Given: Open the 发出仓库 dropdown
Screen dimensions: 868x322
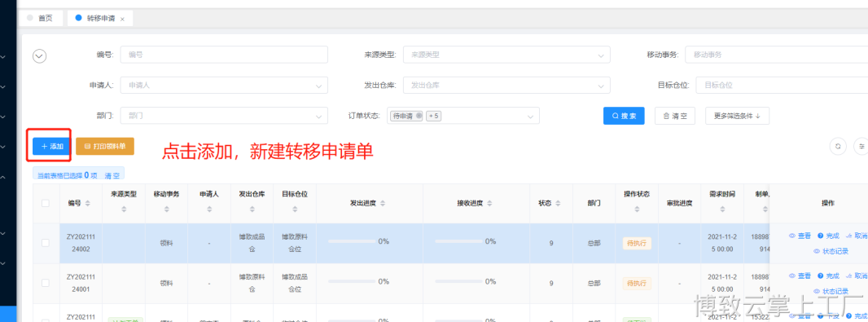Looking at the screenshot, I should pyautogui.click(x=506, y=86).
